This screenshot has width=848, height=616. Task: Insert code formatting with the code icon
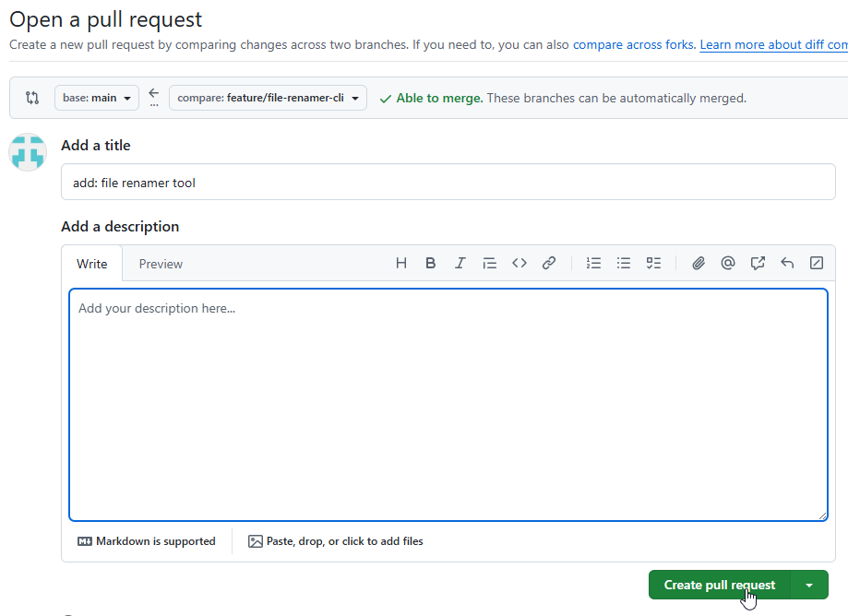click(520, 264)
